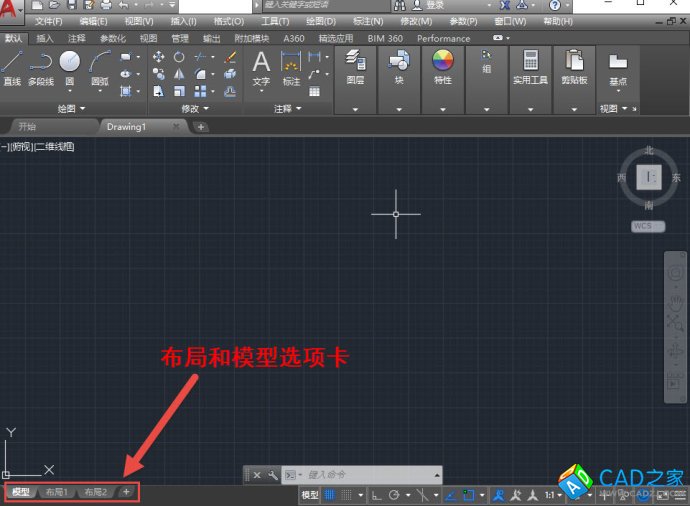The height and width of the screenshot is (506, 690).
Task: Toggle polar tracking in status bar
Action: [x=396, y=495]
